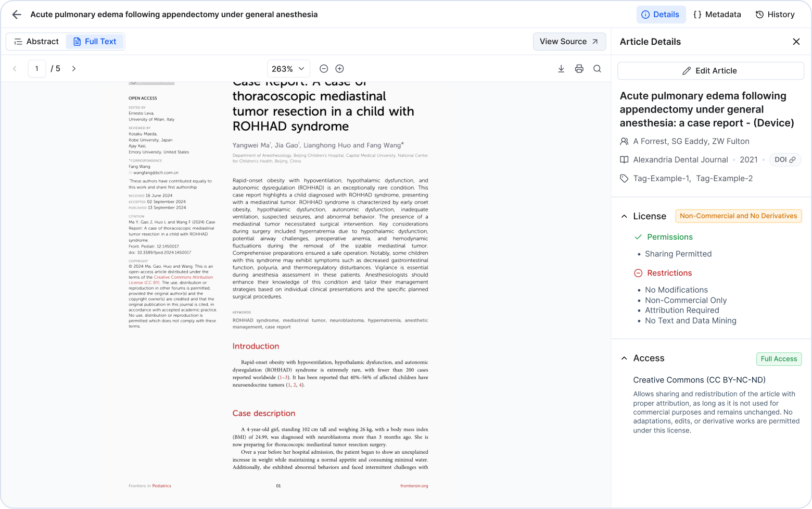
Task: Print the document
Action: pos(579,69)
